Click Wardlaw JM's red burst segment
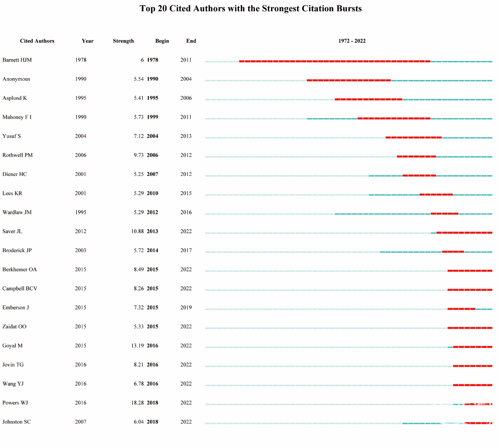 coord(445,214)
